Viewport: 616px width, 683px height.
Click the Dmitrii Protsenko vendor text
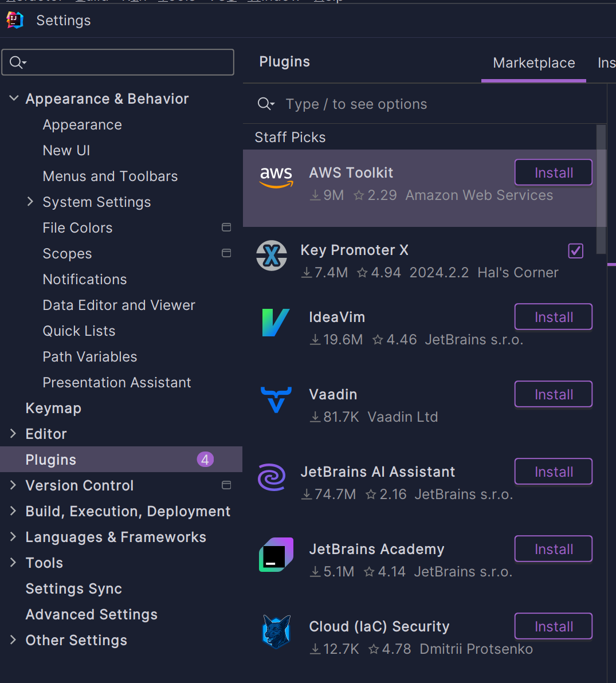click(476, 649)
